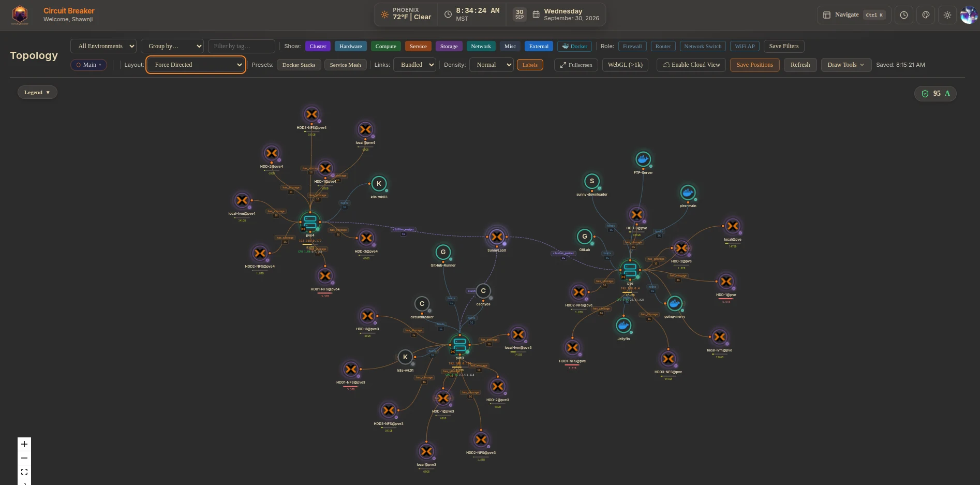Apply the Docker Stacks preset
The height and width of the screenshot is (485, 980).
tap(299, 65)
